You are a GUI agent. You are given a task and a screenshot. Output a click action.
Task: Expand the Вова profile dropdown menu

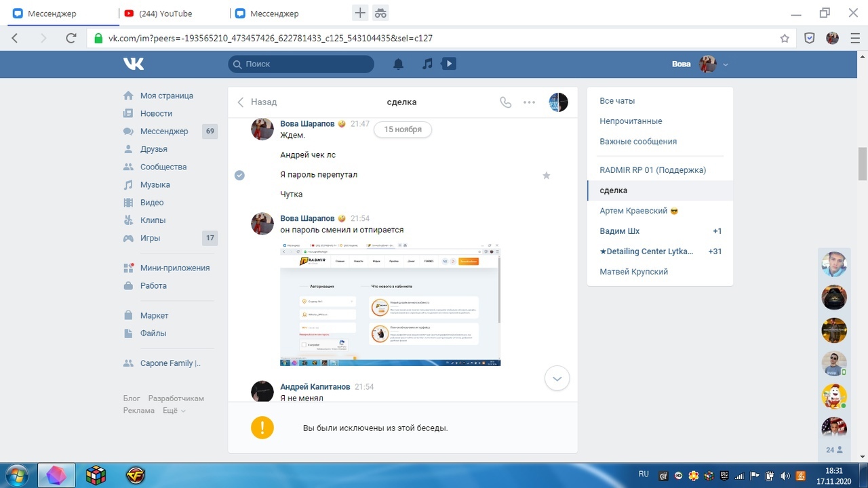click(726, 64)
